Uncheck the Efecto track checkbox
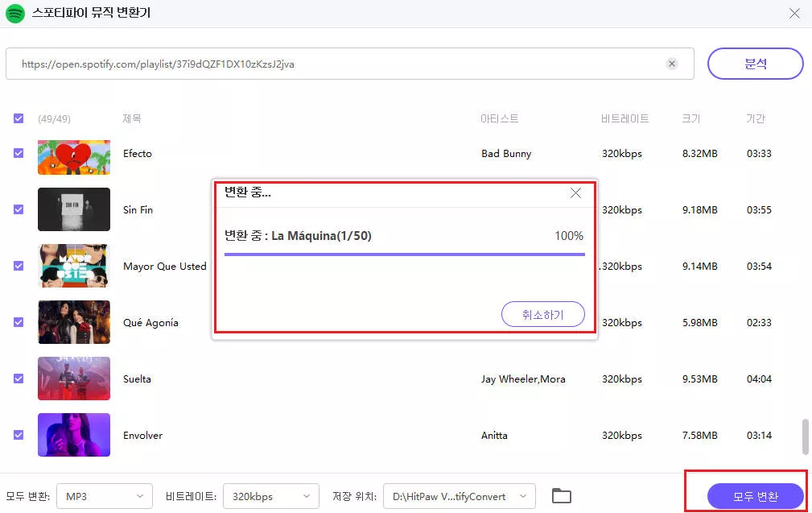 [19, 153]
